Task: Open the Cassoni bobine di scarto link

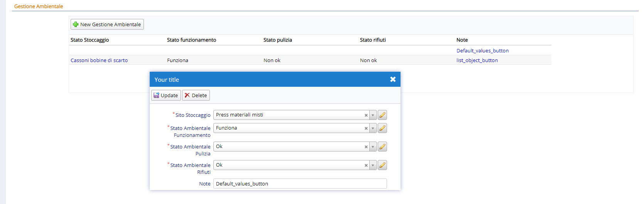Action: [x=99, y=60]
